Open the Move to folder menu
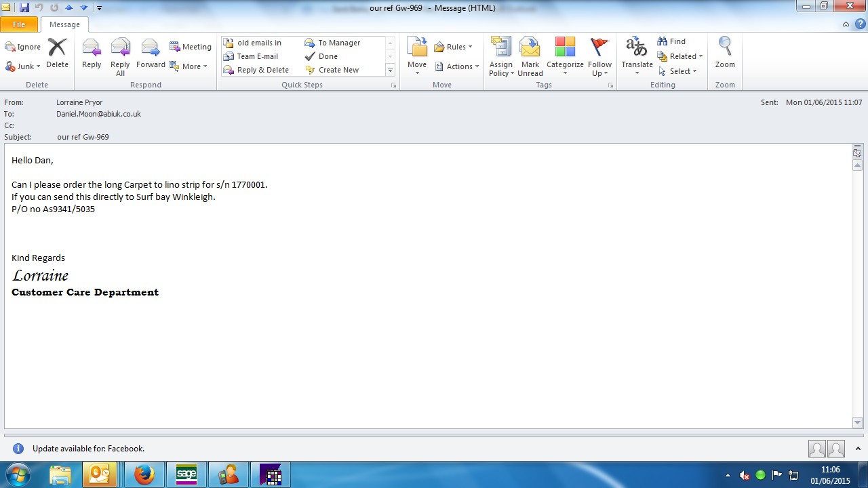The width and height of the screenshot is (868, 488). pyautogui.click(x=417, y=57)
